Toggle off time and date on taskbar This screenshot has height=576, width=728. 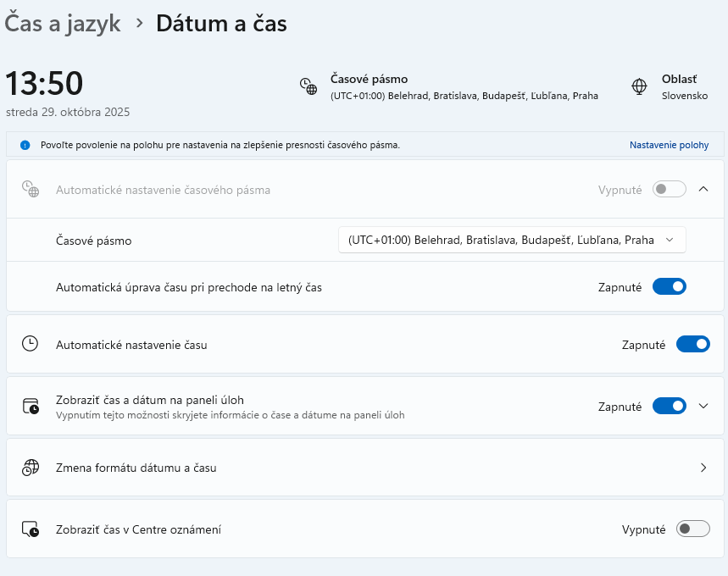(x=669, y=406)
